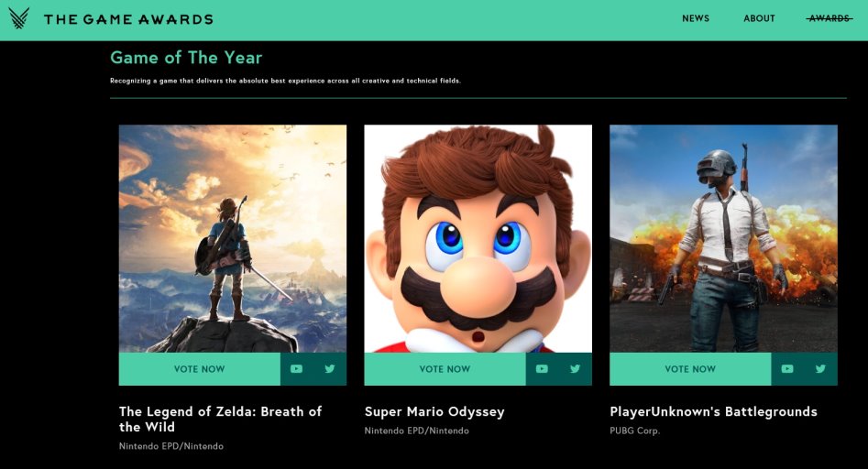Click The Game Awards winged logo icon
The height and width of the screenshot is (469, 868).
(x=18, y=18)
